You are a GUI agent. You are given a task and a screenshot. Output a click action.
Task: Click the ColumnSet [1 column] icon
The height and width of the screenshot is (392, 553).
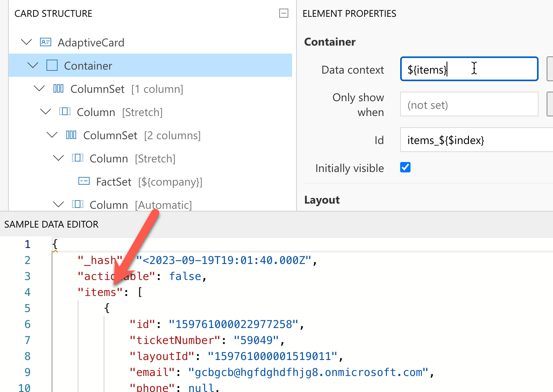tap(58, 88)
